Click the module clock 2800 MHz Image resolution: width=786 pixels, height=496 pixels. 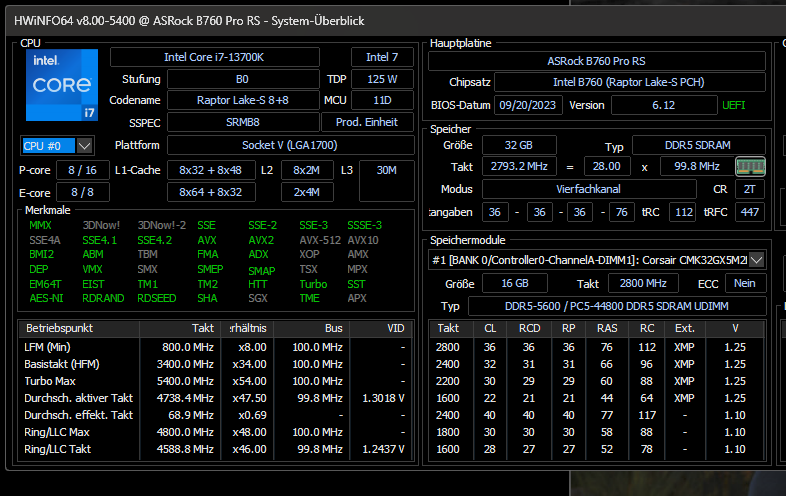[x=643, y=284]
